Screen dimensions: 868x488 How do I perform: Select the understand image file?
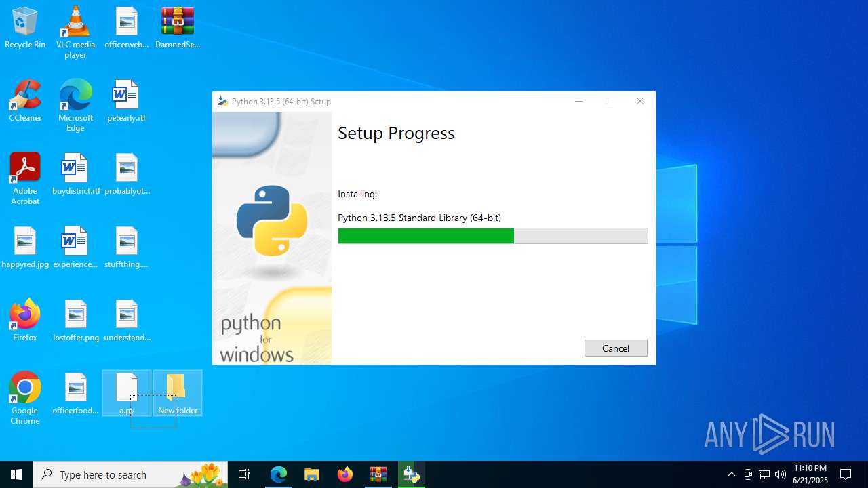[127, 321]
